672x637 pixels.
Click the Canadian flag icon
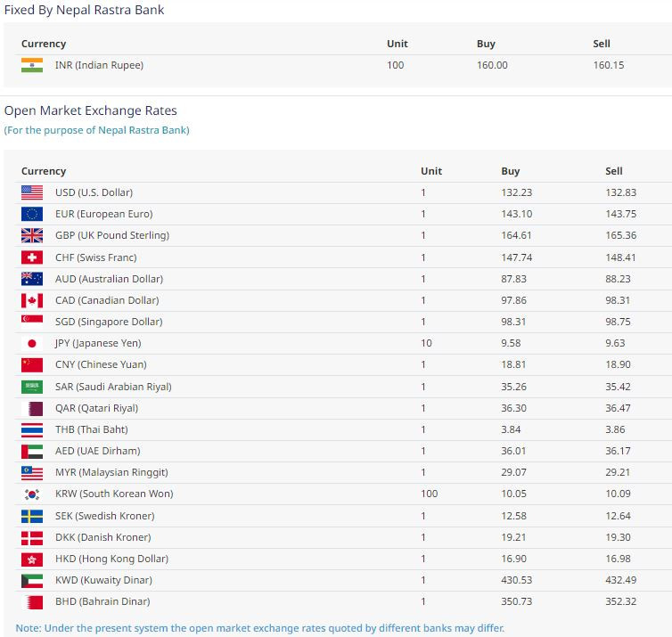32,300
